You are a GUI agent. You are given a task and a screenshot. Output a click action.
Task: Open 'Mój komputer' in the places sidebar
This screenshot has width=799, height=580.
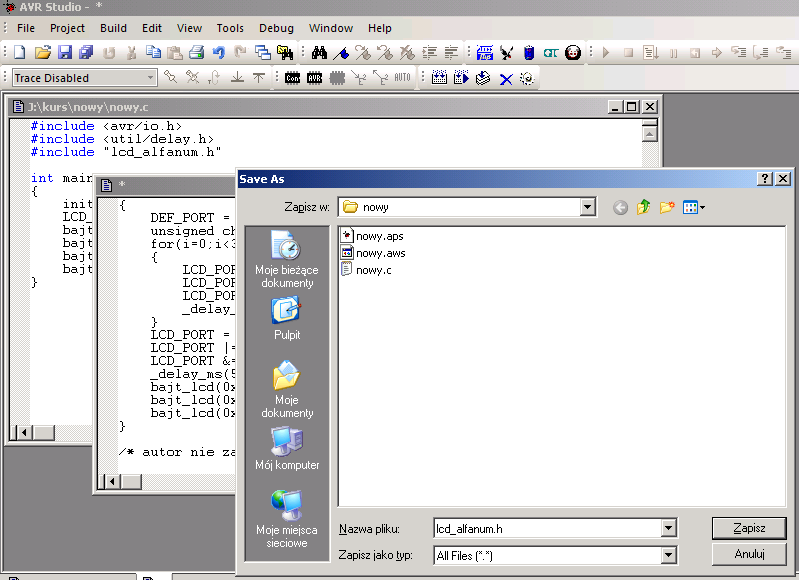point(287,447)
